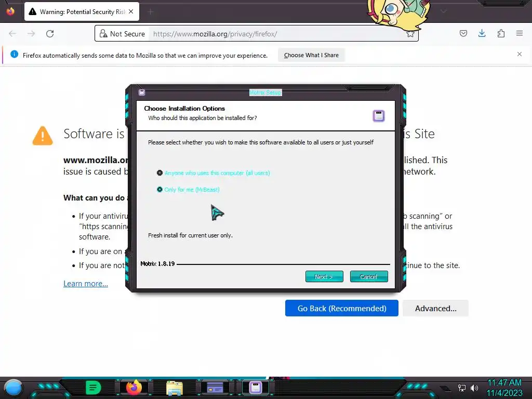Click the Not Secure lock icon
This screenshot has width=532, height=399.
[103, 34]
